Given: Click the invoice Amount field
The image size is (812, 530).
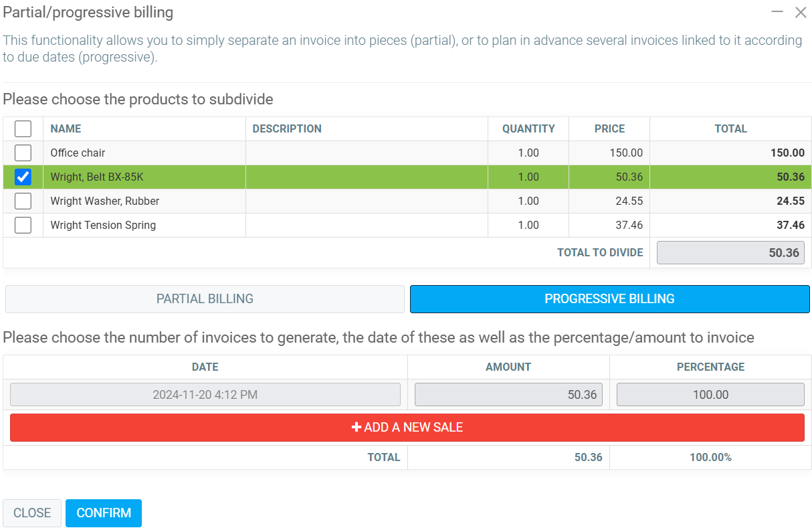Looking at the screenshot, I should [508, 395].
